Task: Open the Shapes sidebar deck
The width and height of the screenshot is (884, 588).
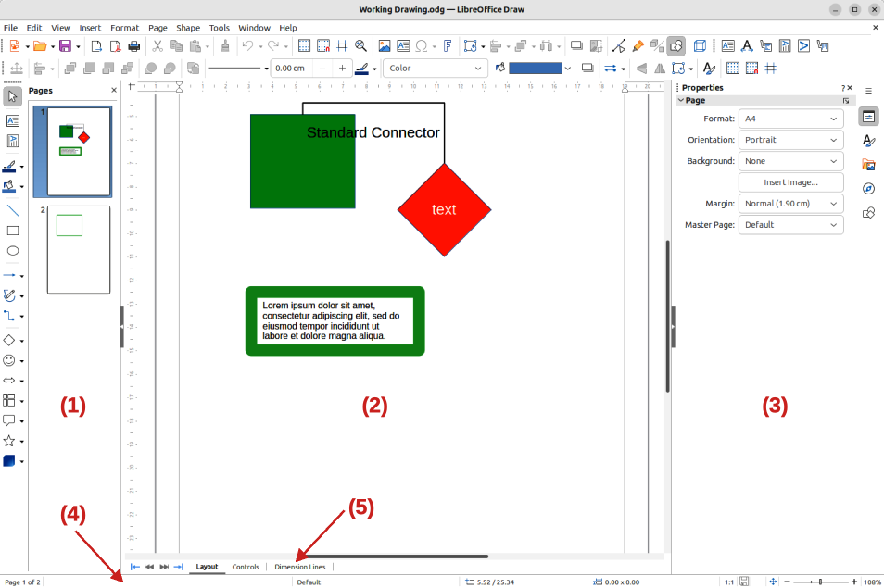Action: coord(869,213)
